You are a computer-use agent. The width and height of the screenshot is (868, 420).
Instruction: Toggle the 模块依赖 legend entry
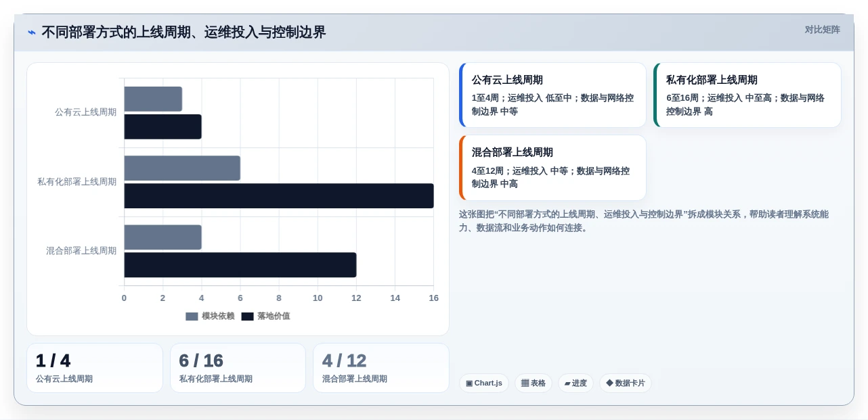pos(210,316)
